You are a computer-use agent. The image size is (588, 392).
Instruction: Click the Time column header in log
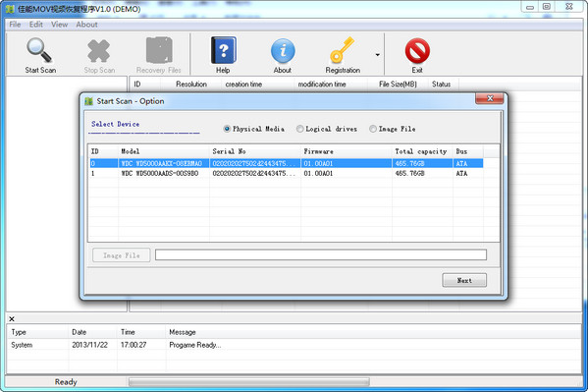141,332
